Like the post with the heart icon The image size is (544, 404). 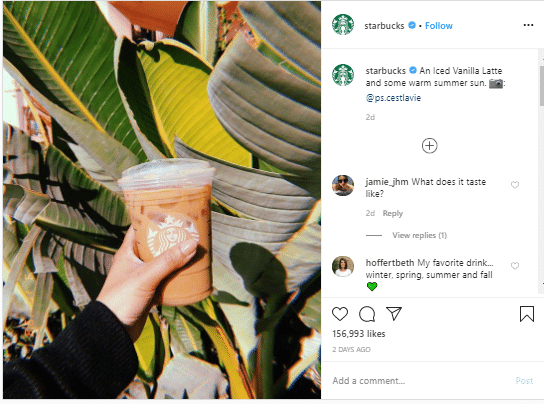[x=340, y=314]
